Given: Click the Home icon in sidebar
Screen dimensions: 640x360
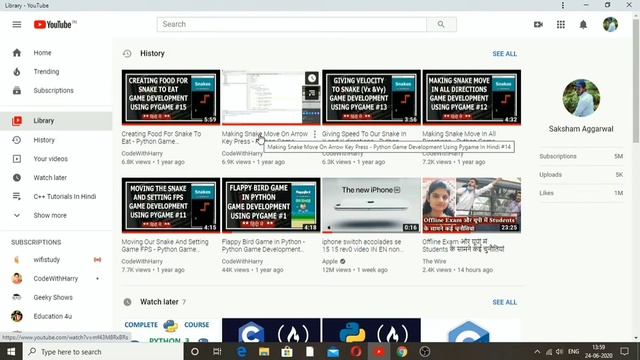Looking at the screenshot, I should point(17,53).
